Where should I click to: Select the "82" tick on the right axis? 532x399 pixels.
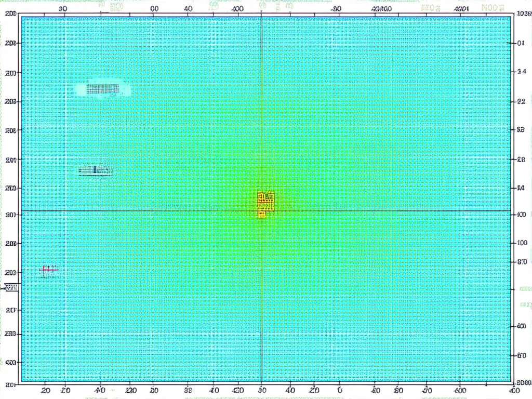point(522,102)
